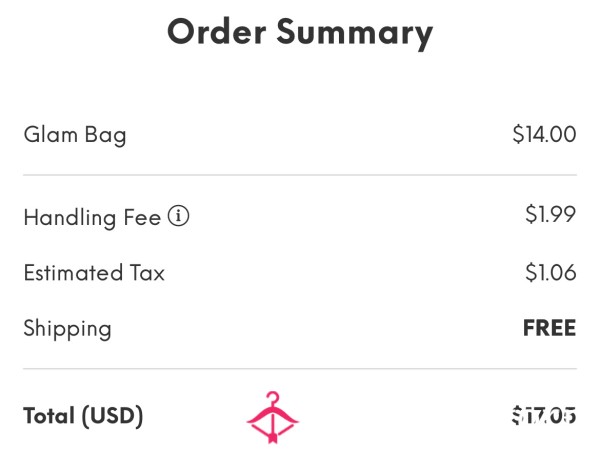Image resolution: width=600 pixels, height=472 pixels.
Task: Click the bold FREE shipping value
Action: (x=549, y=328)
